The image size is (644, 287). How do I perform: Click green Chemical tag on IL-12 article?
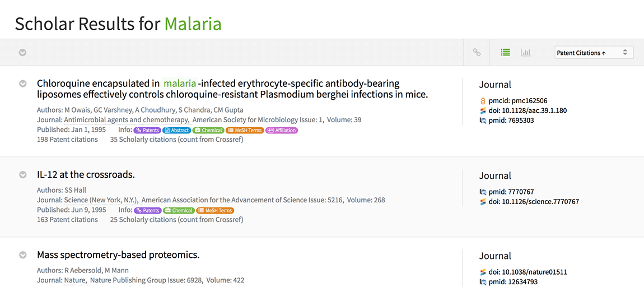coord(179,211)
